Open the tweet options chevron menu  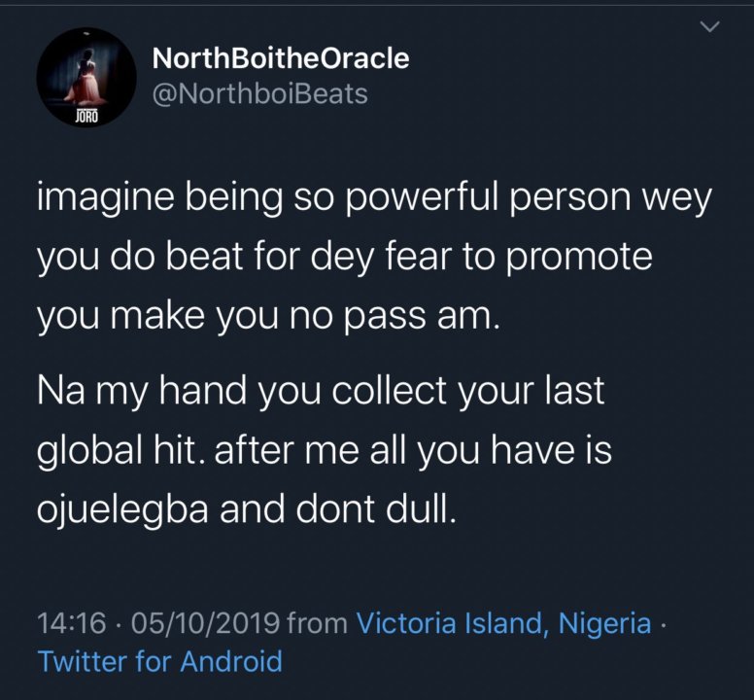tap(709, 27)
